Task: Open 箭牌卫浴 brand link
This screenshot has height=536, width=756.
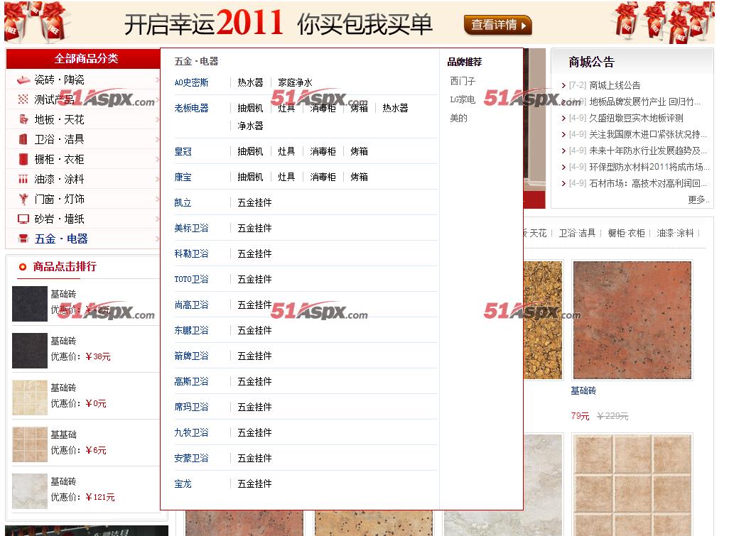Action: [x=191, y=356]
